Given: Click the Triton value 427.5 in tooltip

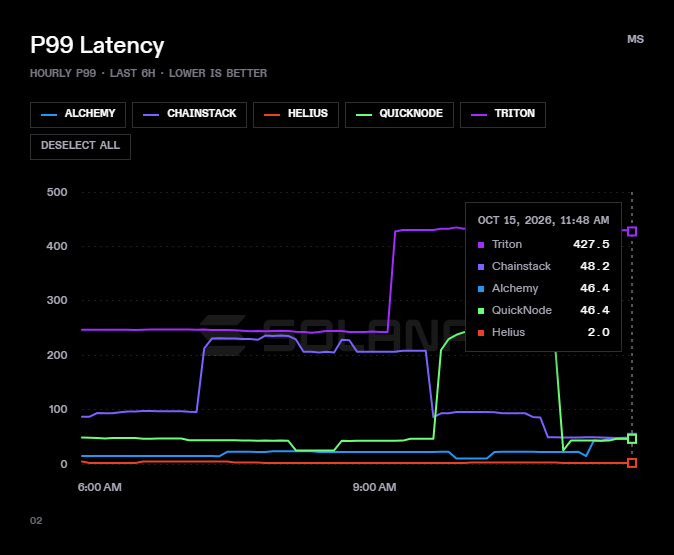Looking at the screenshot, I should pyautogui.click(x=591, y=244).
